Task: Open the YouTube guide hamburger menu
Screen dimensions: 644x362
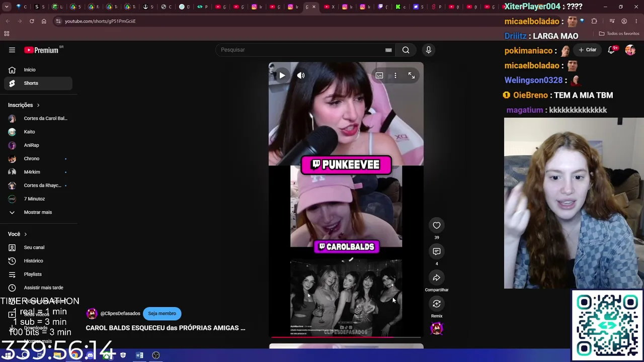Action: (12, 50)
